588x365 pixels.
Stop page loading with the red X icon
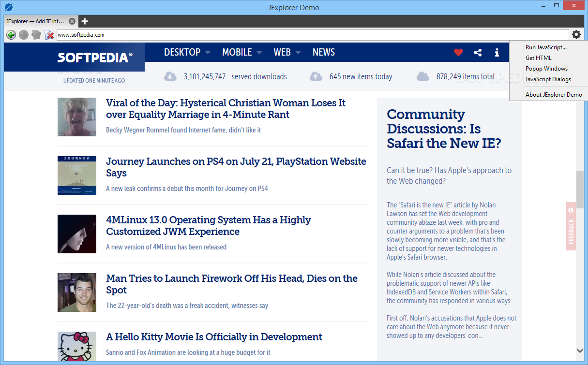pos(49,35)
